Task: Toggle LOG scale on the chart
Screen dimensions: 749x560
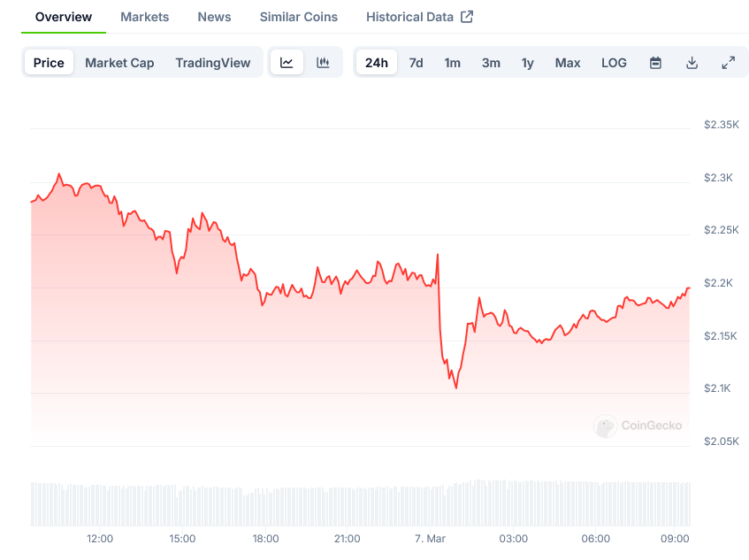Action: [614, 63]
